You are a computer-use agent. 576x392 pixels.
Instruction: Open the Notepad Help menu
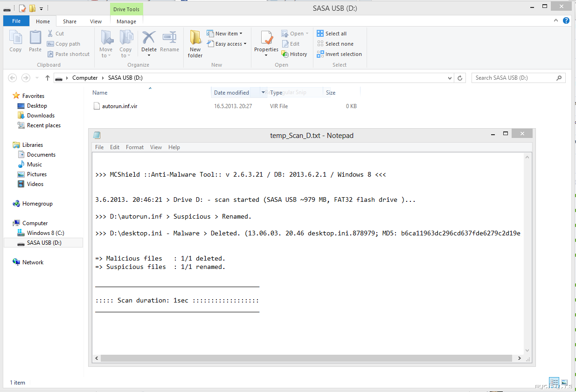174,147
